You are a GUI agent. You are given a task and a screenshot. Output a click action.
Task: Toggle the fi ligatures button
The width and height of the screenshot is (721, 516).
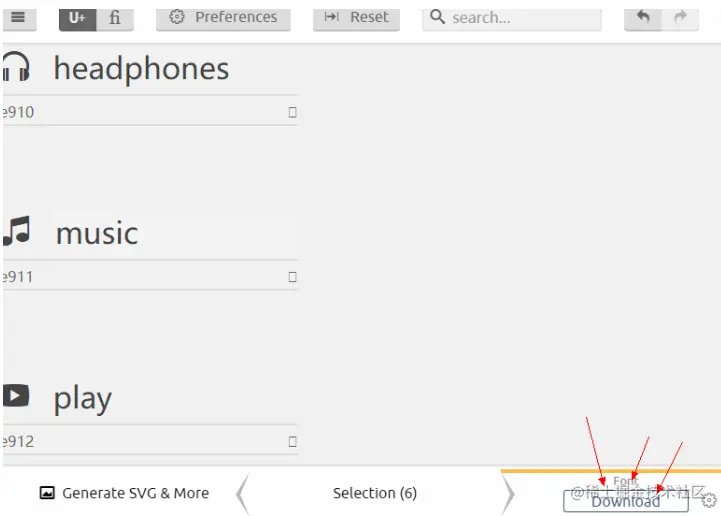point(115,17)
